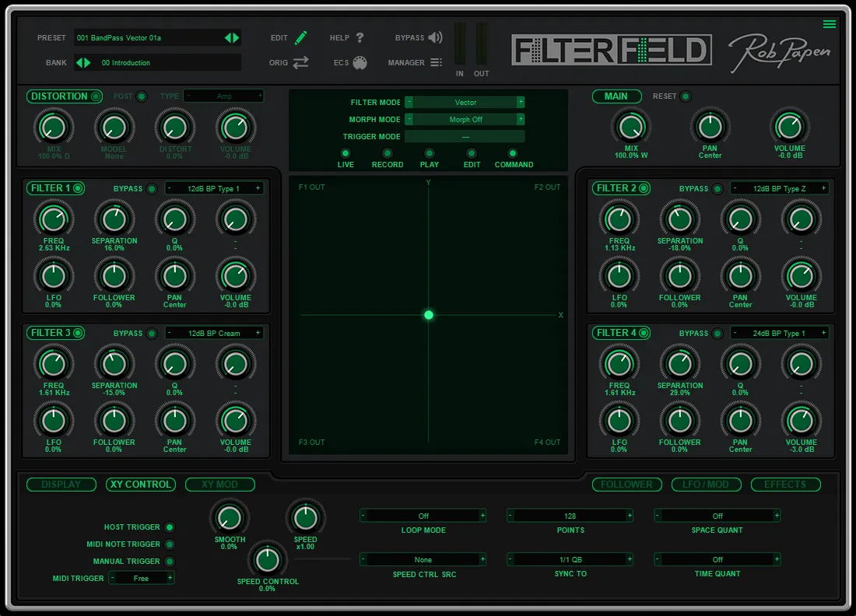The image size is (856, 616).
Task: Open the Filter 1 type 12dB BP Type 1 dropdown
Action: point(214,188)
